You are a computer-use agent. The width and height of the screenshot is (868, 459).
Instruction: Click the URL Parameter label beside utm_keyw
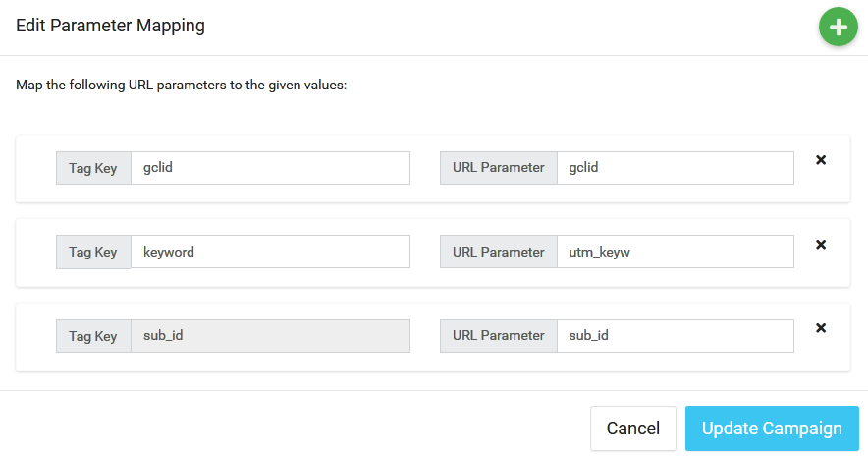coord(499,252)
